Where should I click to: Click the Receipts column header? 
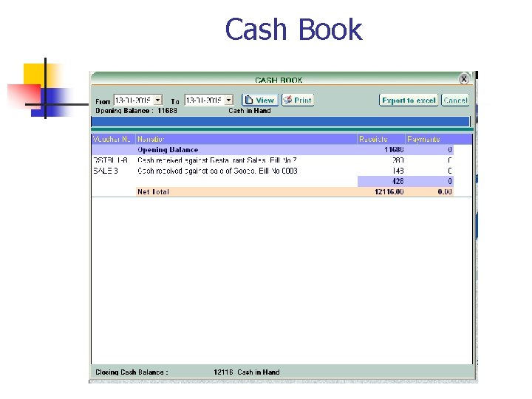(x=381, y=139)
